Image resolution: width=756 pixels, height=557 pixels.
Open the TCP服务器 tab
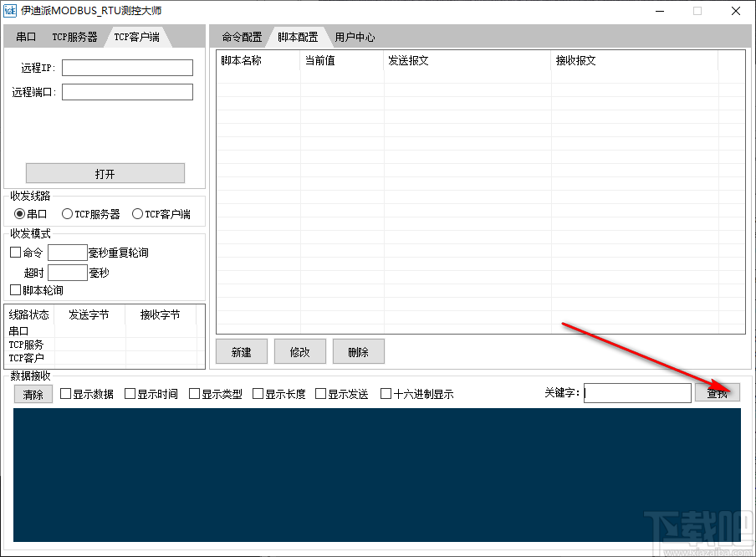(x=75, y=36)
